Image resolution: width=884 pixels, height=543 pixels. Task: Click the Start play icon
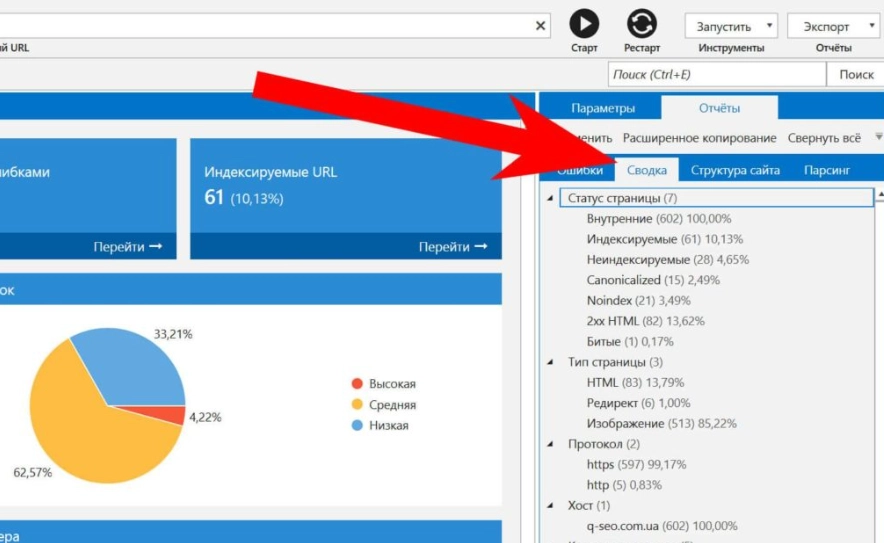click(x=584, y=23)
